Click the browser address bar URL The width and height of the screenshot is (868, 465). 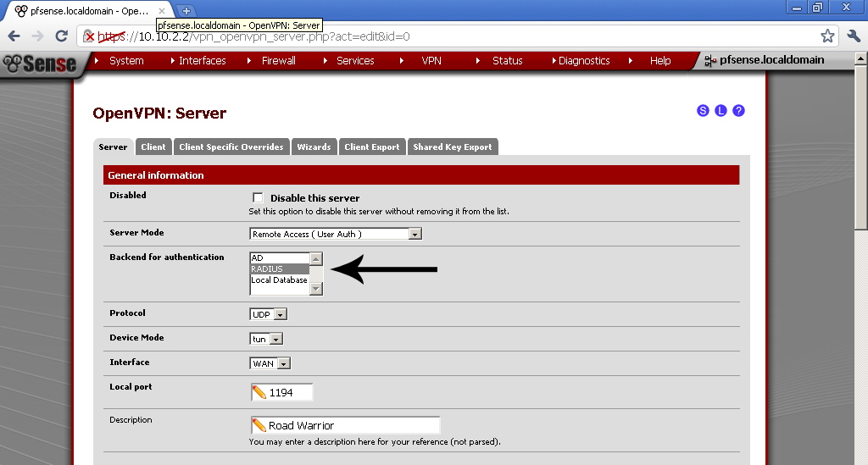click(x=254, y=36)
